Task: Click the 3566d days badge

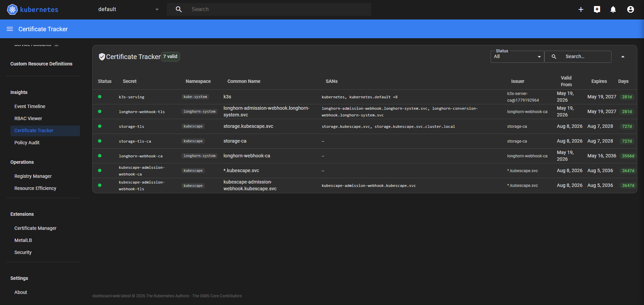Action: [x=628, y=156]
